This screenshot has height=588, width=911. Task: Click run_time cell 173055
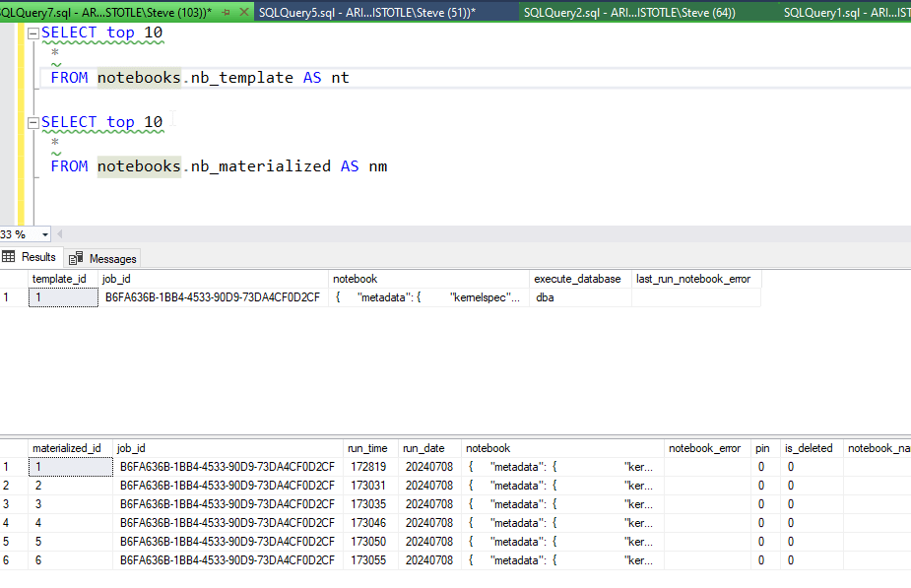coord(371,560)
